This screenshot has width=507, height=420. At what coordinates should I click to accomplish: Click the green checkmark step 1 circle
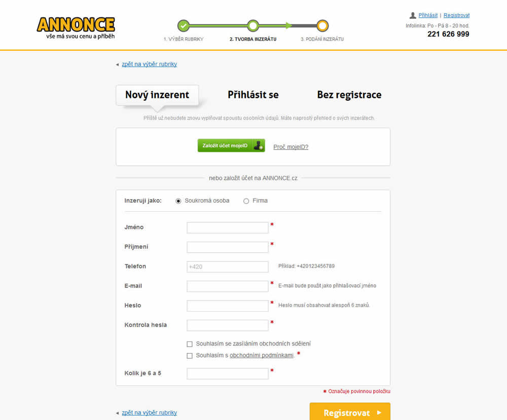[184, 25]
